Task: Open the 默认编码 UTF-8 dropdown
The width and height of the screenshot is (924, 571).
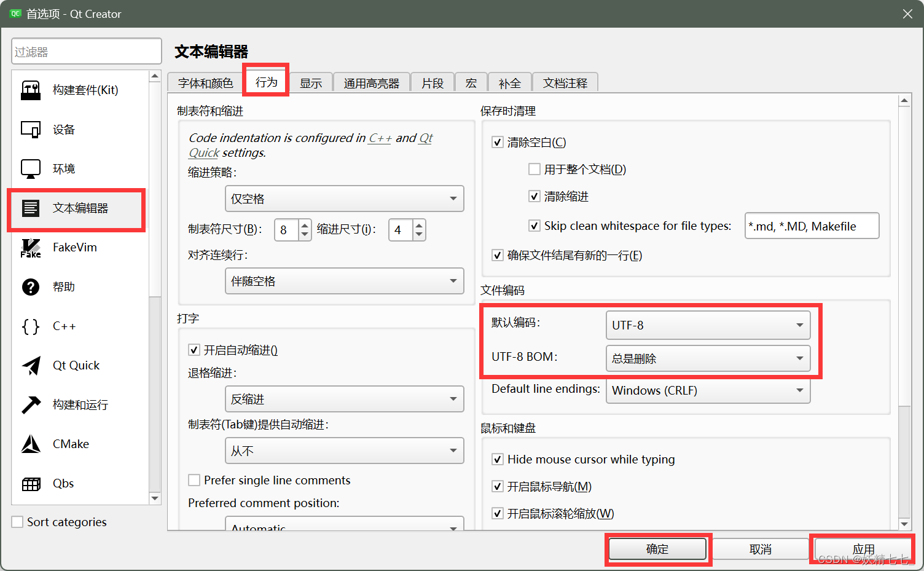Action: tap(708, 325)
